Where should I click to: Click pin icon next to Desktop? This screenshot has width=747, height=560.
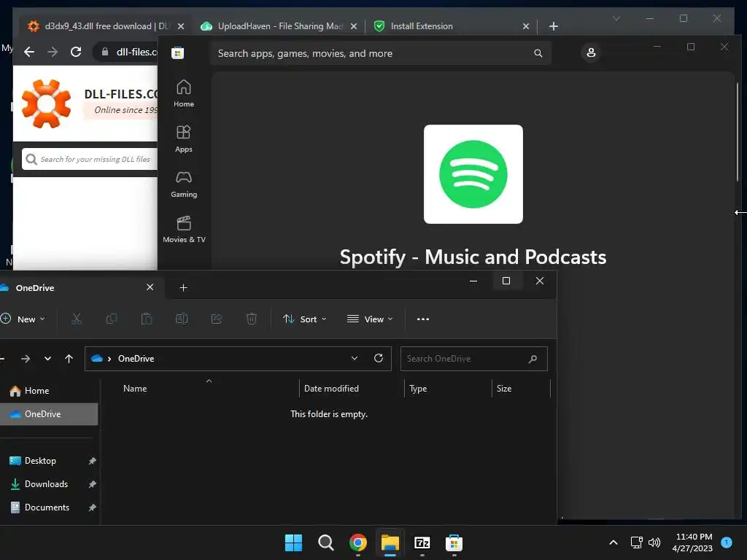click(93, 461)
